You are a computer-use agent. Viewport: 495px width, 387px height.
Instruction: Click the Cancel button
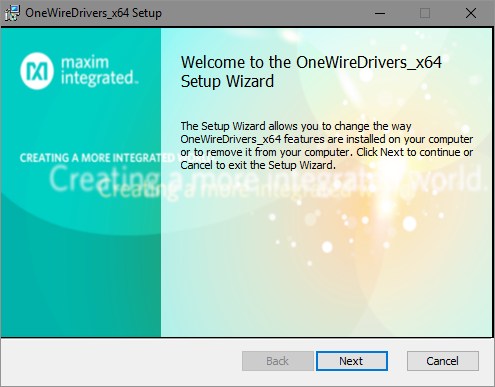click(x=443, y=361)
